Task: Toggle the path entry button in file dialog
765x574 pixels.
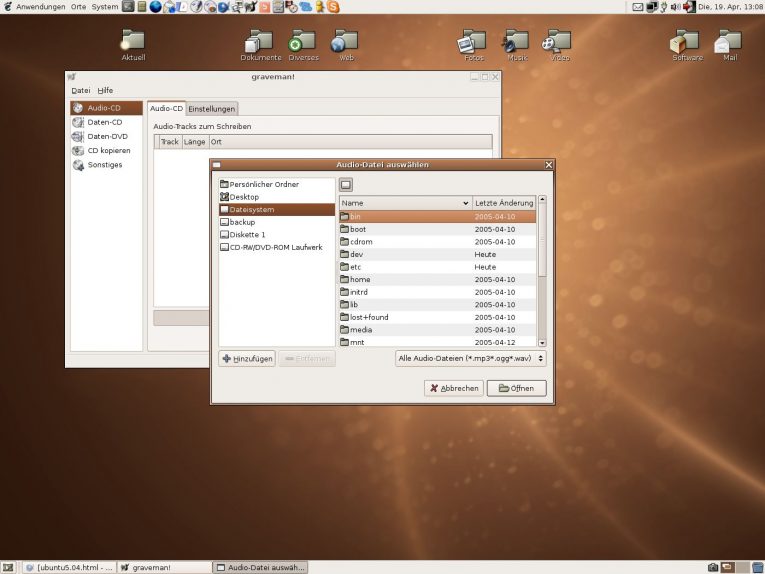Action: pyautogui.click(x=346, y=185)
